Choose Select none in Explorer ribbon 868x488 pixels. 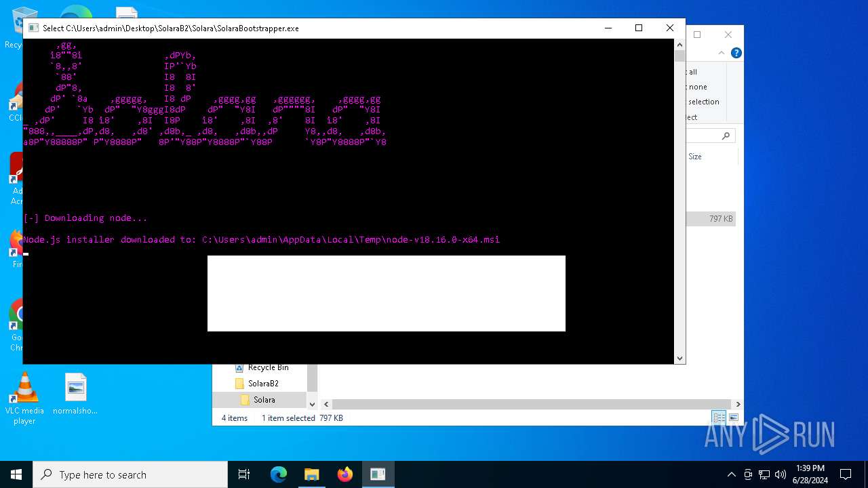(x=698, y=87)
